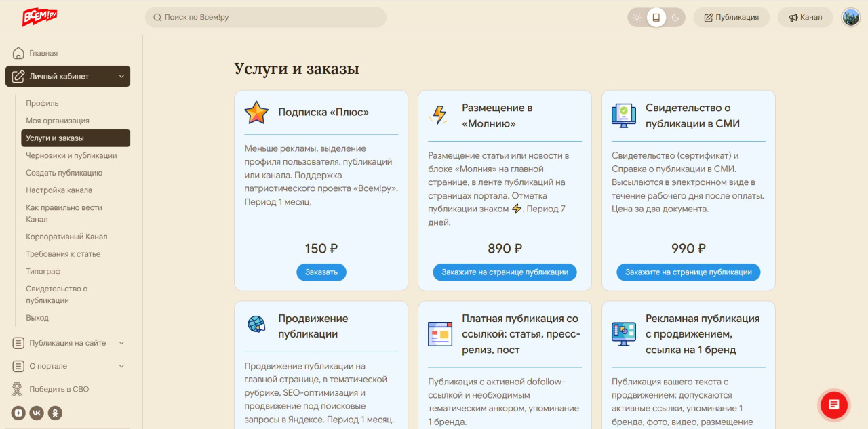Image resolution: width=868 pixels, height=429 pixels.
Task: Click the megaphone icon in Канал button
Action: click(793, 18)
